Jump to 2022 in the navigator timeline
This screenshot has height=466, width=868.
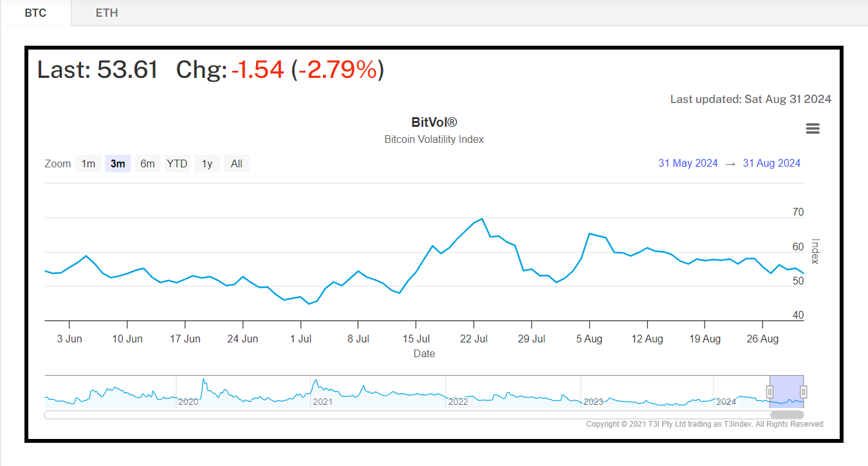[457, 402]
